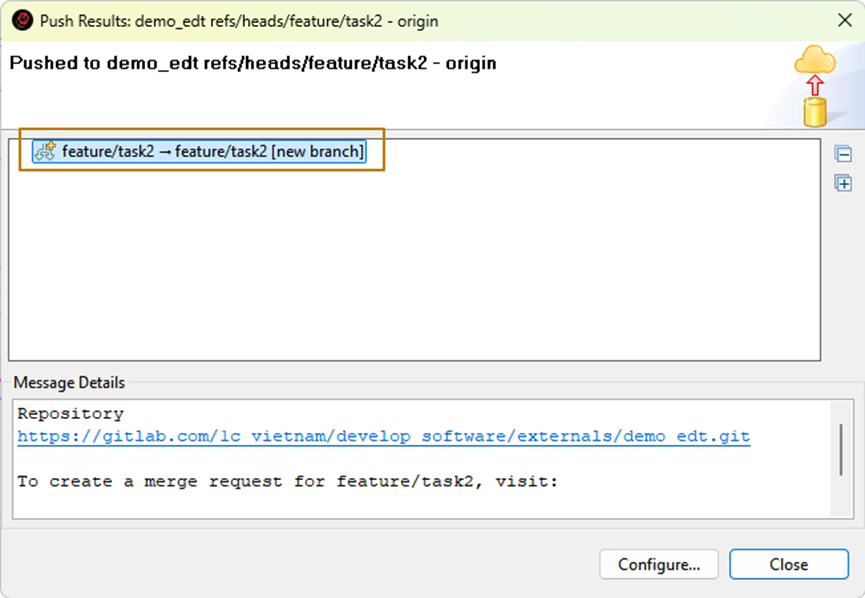
Task: Click the Push Results title bar app icon
Action: click(21, 21)
